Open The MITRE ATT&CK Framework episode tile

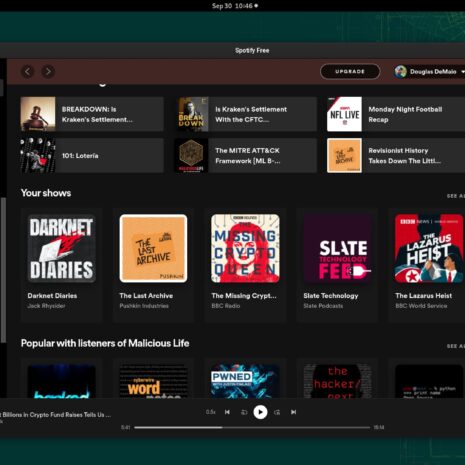coord(245,156)
